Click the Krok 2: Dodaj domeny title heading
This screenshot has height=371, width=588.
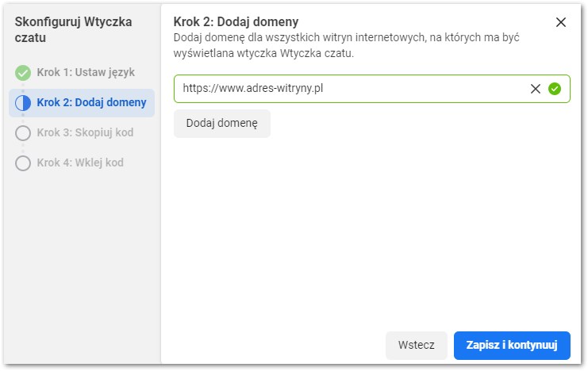click(x=236, y=21)
